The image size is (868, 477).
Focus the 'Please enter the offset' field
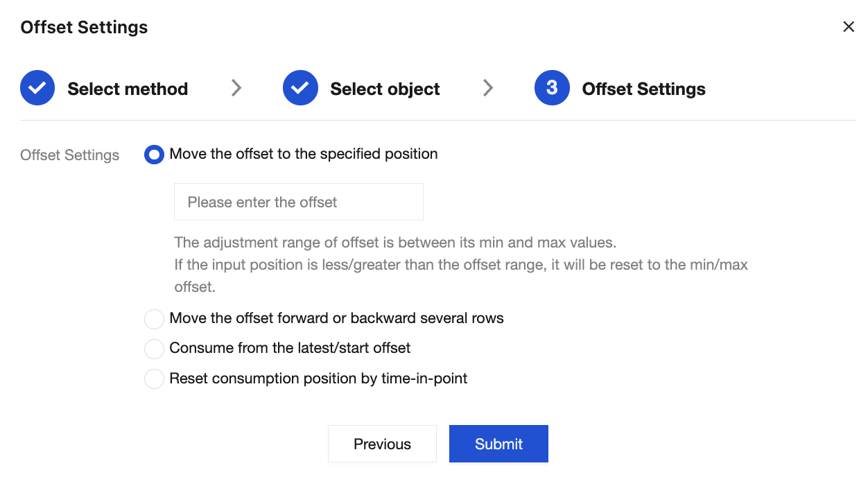298,202
